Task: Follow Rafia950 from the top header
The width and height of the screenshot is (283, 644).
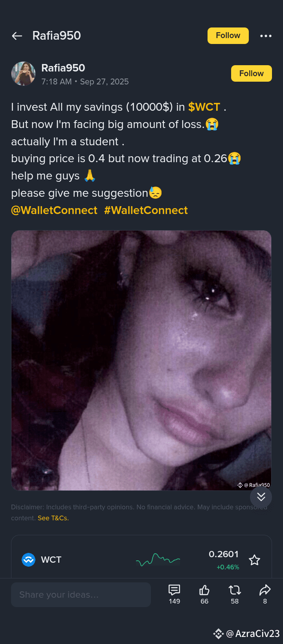Action: click(228, 36)
